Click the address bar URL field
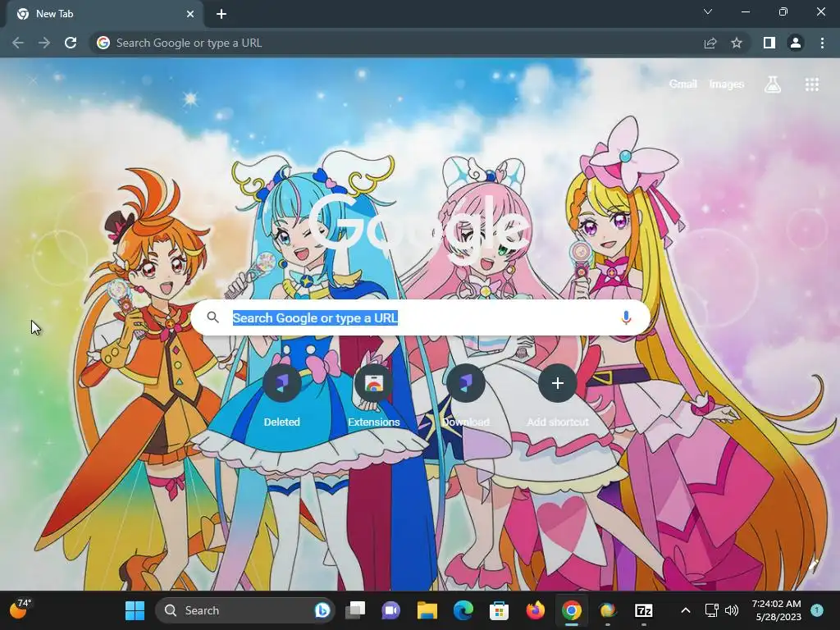 click(x=396, y=43)
